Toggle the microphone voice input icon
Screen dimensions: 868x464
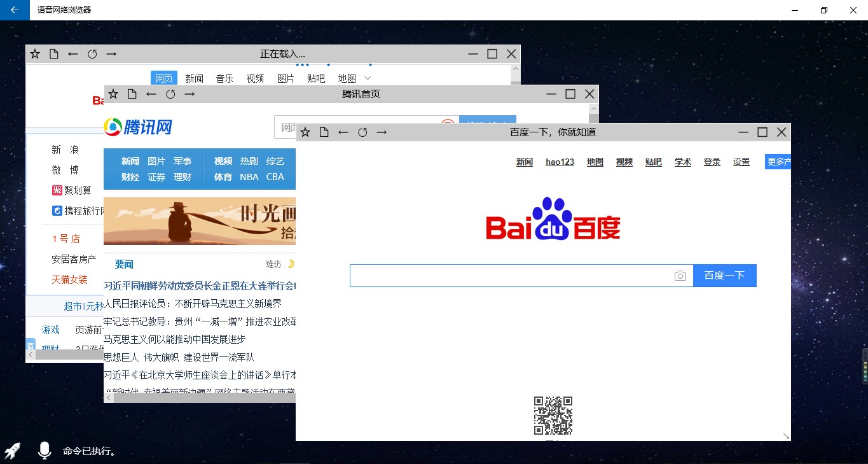[44, 451]
